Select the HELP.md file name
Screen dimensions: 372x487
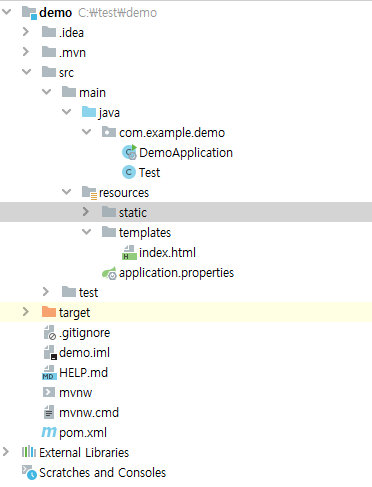click(x=83, y=373)
